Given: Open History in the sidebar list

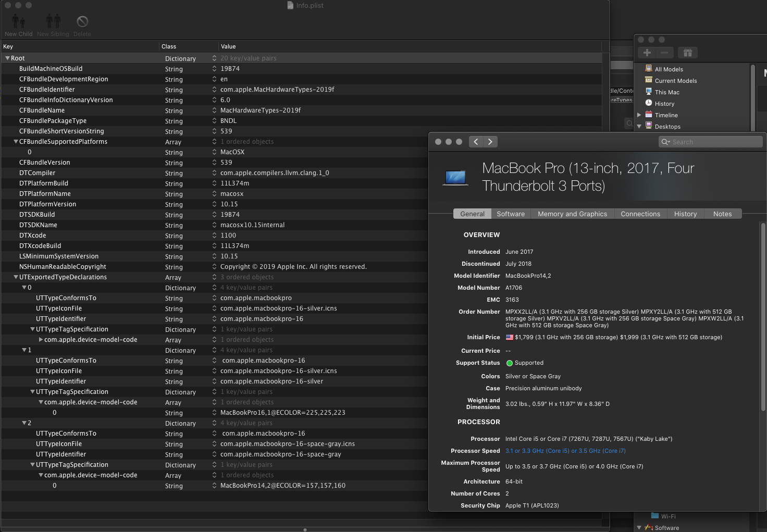Looking at the screenshot, I should (x=664, y=104).
